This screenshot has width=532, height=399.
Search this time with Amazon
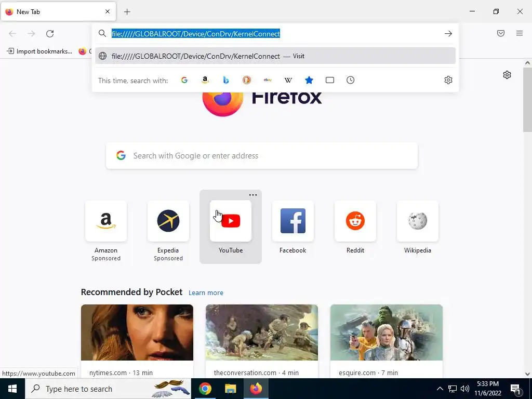(x=205, y=80)
